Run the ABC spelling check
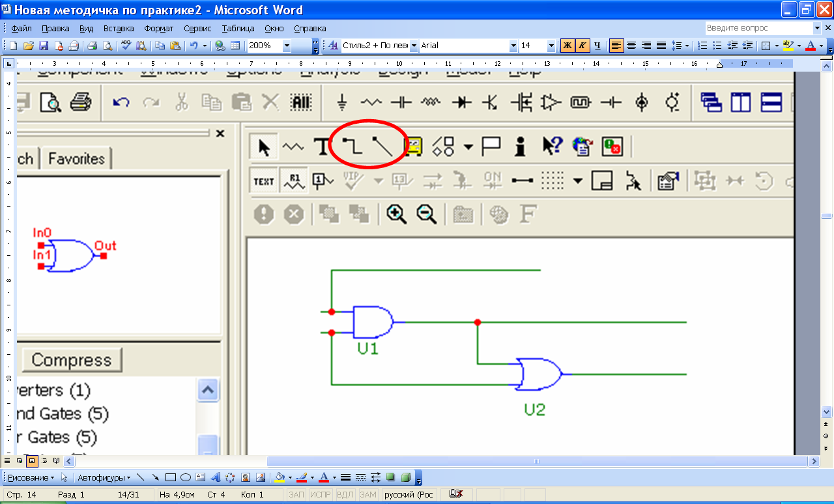The image size is (834, 504). 126,46
